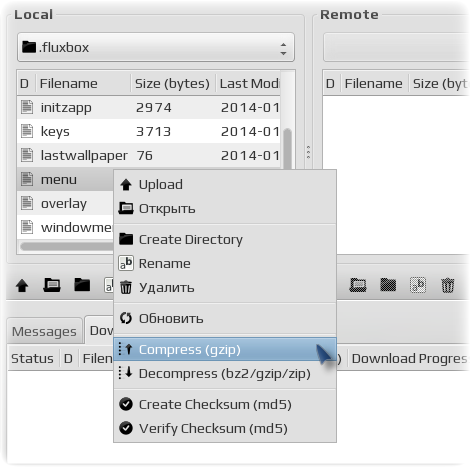Click the file icon next to overlay

click(27, 203)
